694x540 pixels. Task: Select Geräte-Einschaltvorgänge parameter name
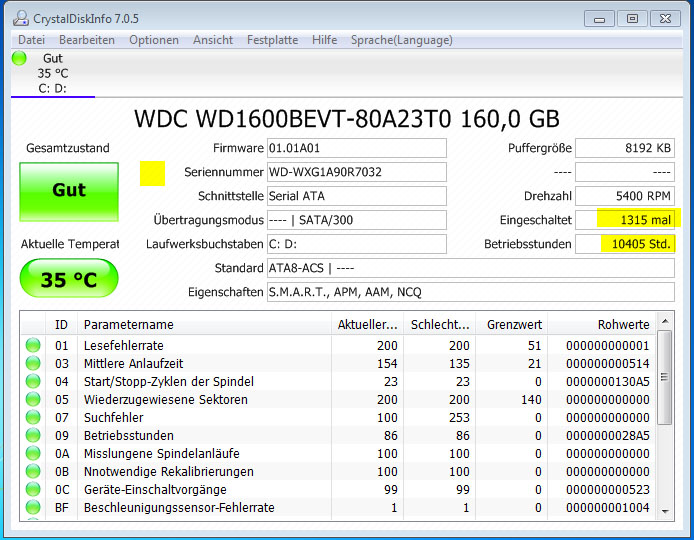[155, 490]
